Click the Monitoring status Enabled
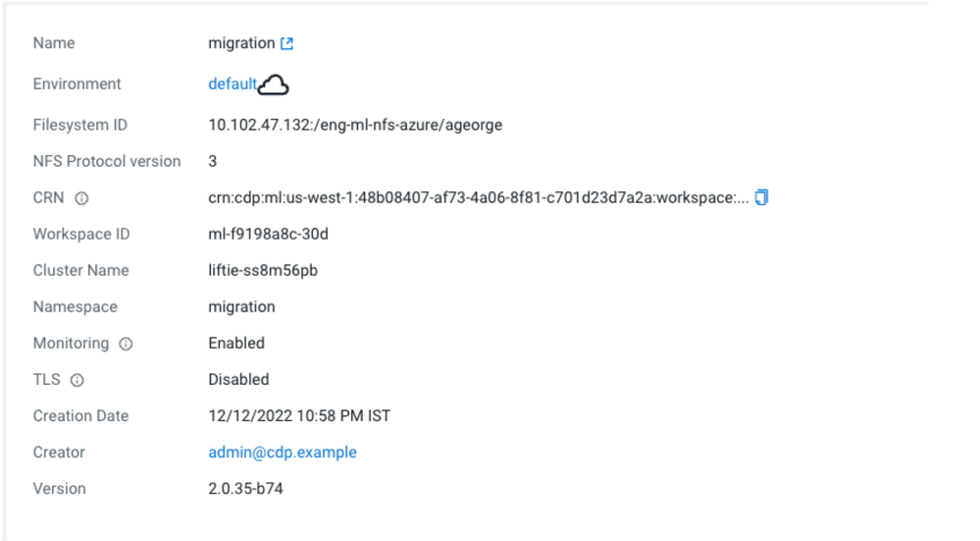The image size is (980, 541). [236, 344]
